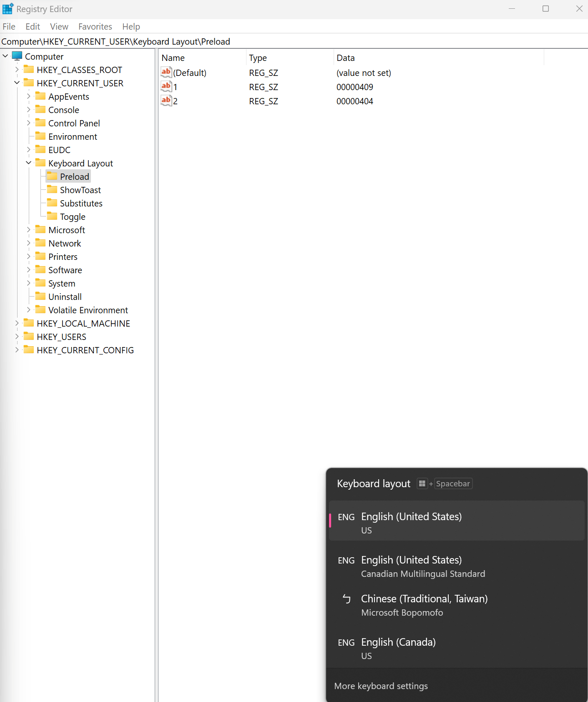Click the HKEY_USERS folder icon

tap(29, 336)
